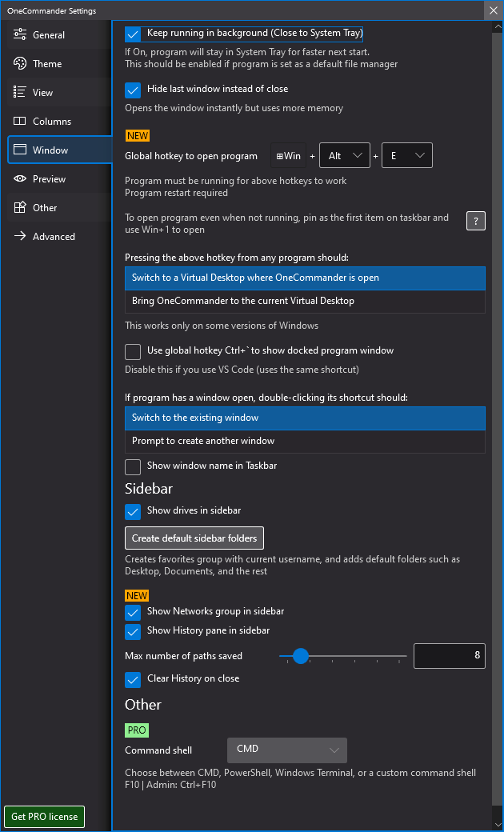Click the Get PRO license button
The image size is (504, 832).
click(45, 817)
